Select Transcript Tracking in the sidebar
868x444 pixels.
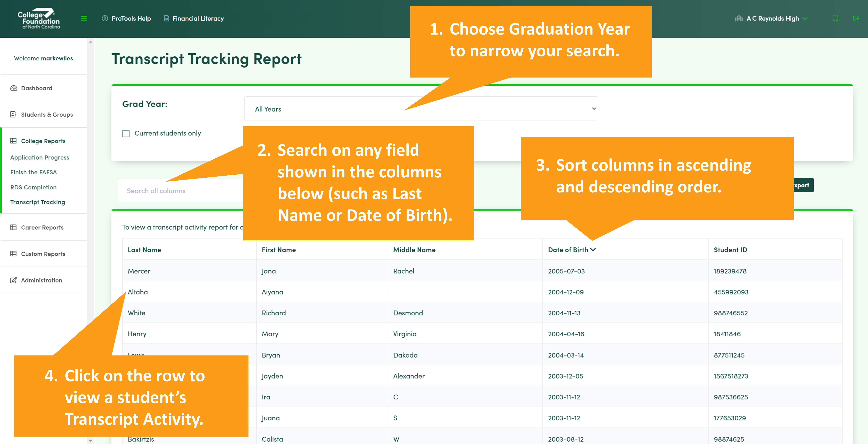pyautogui.click(x=38, y=202)
